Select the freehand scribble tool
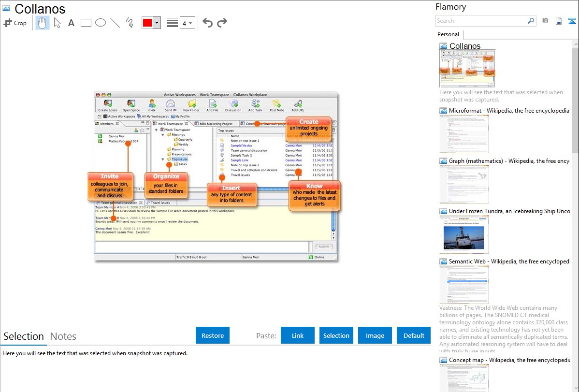The image size is (579, 392). (x=130, y=23)
